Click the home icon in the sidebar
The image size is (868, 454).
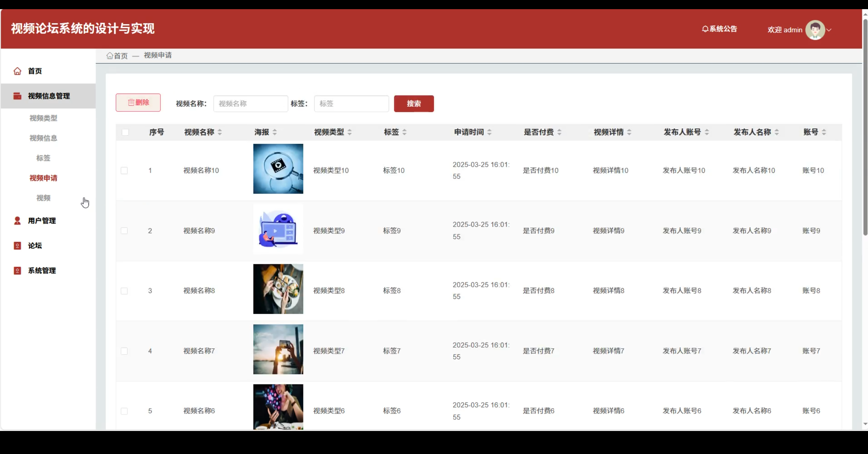(17, 71)
